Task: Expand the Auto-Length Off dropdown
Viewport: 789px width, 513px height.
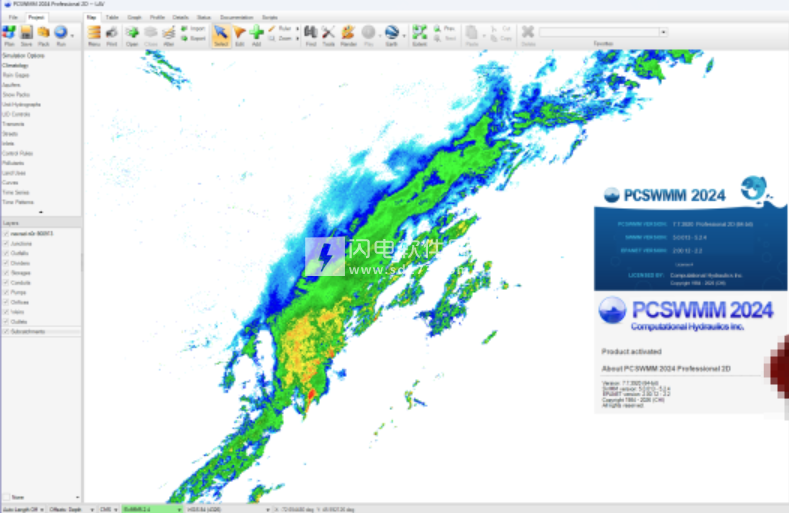Action: [x=42, y=509]
